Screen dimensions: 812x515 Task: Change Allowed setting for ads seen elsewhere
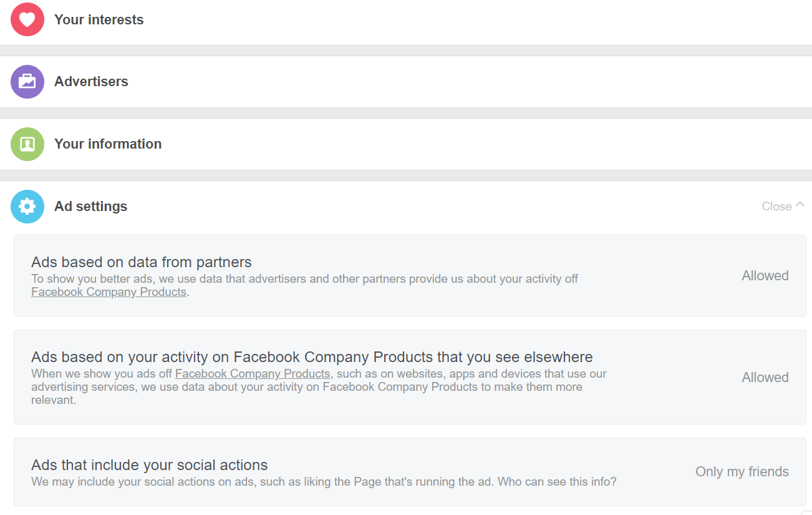(x=765, y=378)
